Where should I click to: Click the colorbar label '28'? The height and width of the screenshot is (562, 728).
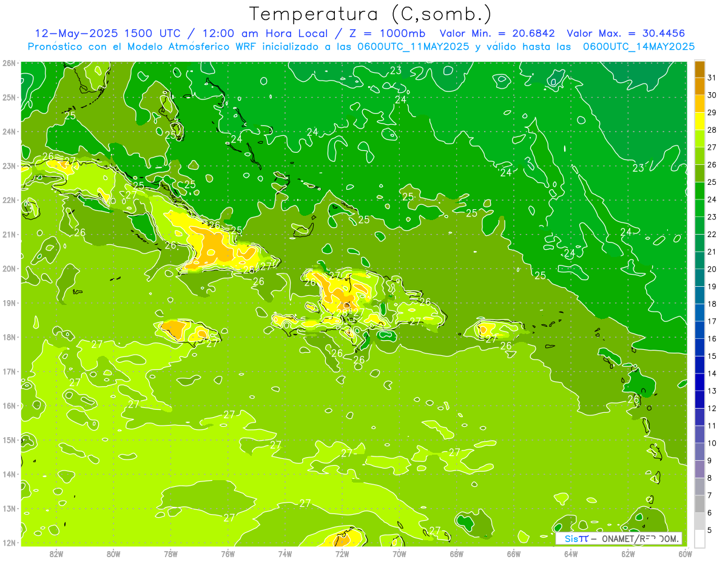point(712,130)
